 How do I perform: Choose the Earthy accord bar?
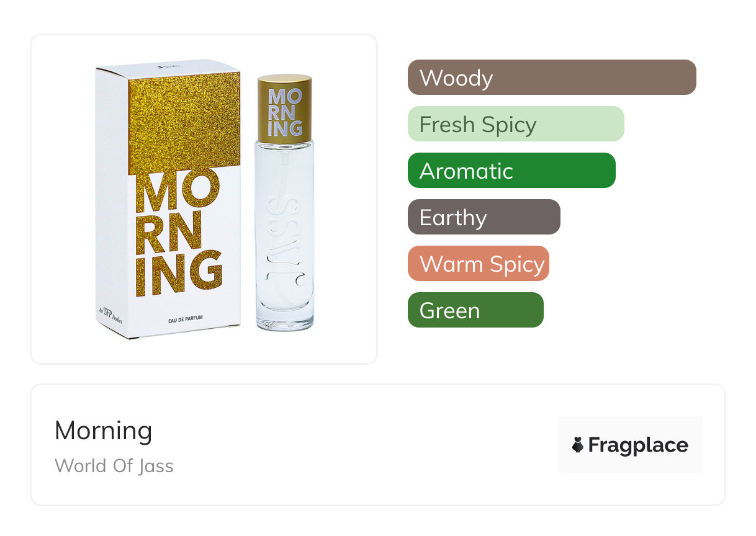click(x=484, y=217)
